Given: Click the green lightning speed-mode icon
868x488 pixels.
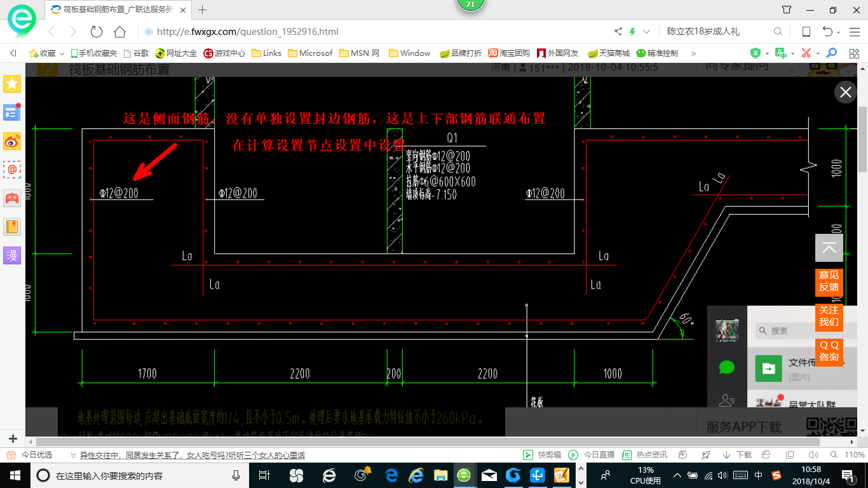Looking at the screenshot, I should [x=632, y=32].
